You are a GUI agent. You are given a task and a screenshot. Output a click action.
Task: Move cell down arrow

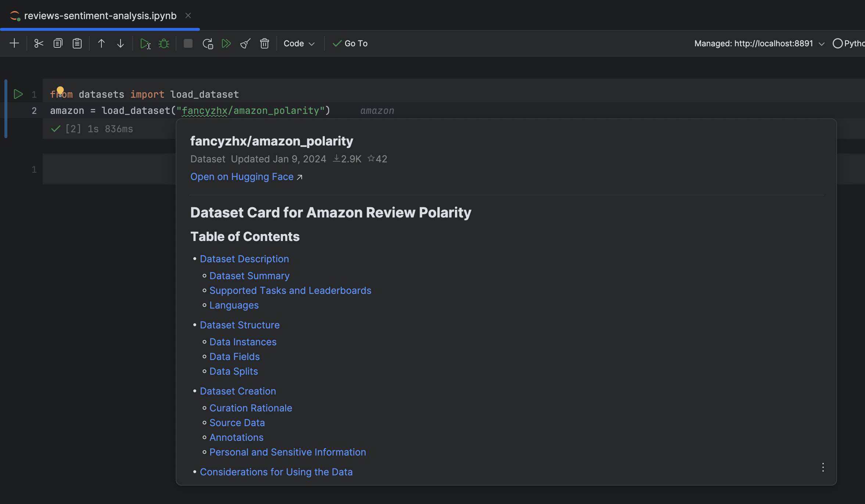(121, 43)
